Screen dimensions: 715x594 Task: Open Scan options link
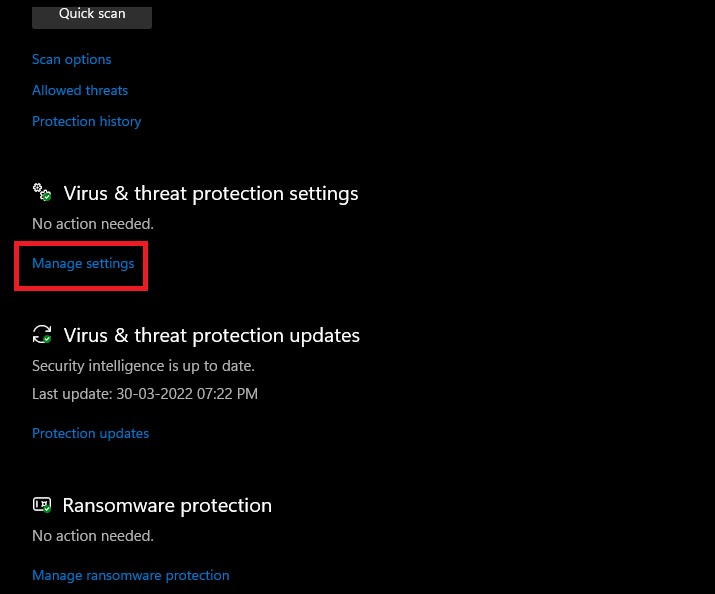coord(72,59)
